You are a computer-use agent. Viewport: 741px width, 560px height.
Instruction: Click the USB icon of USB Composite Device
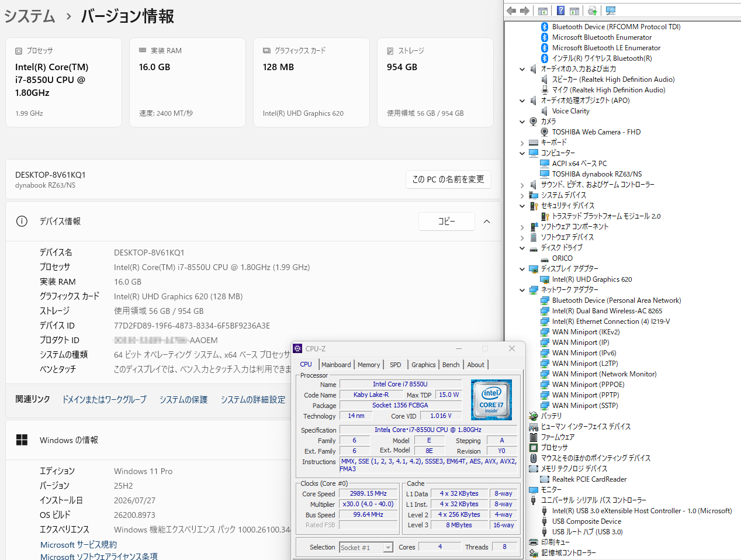tap(545, 521)
